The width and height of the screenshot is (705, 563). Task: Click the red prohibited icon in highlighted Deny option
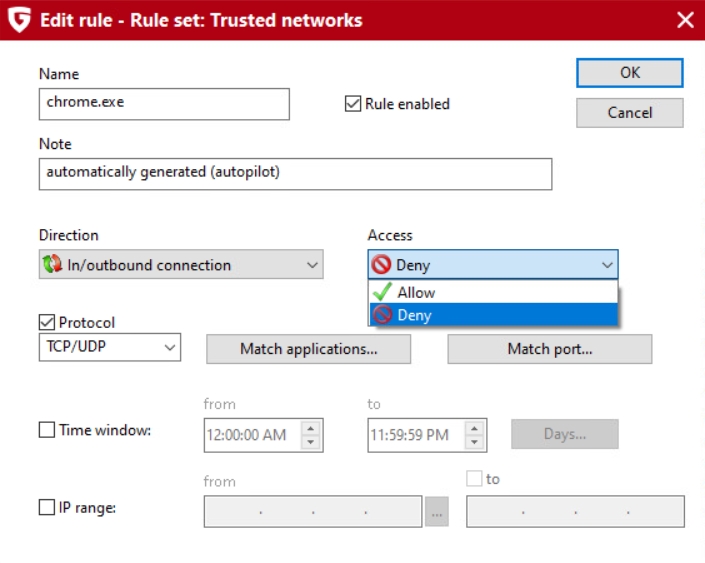(383, 315)
